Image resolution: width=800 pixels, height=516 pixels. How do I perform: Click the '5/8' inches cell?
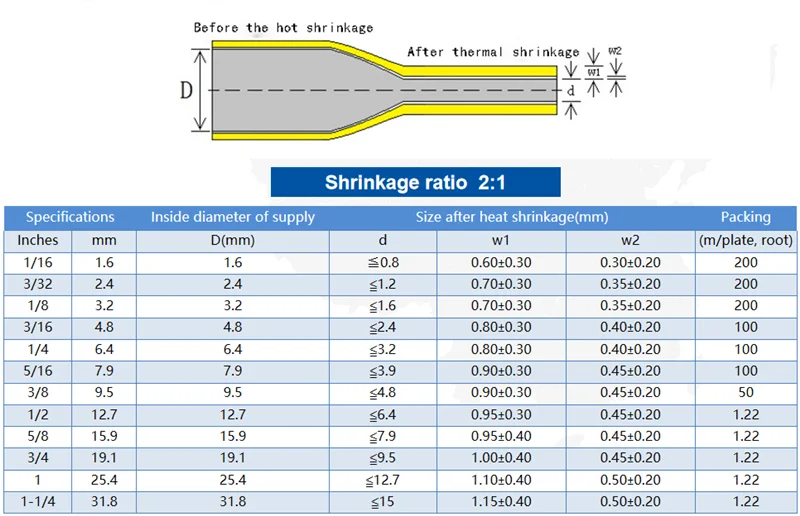(x=38, y=436)
